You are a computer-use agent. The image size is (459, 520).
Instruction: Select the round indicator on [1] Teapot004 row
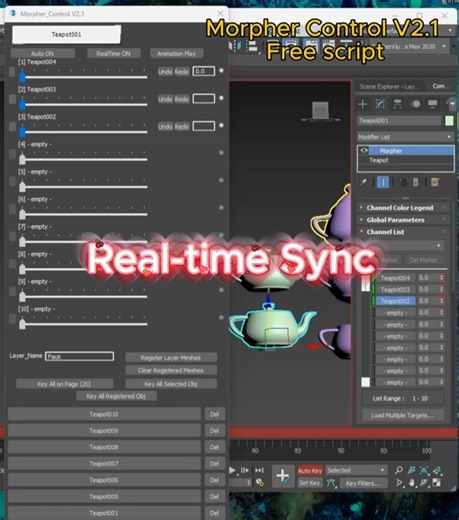(x=221, y=71)
